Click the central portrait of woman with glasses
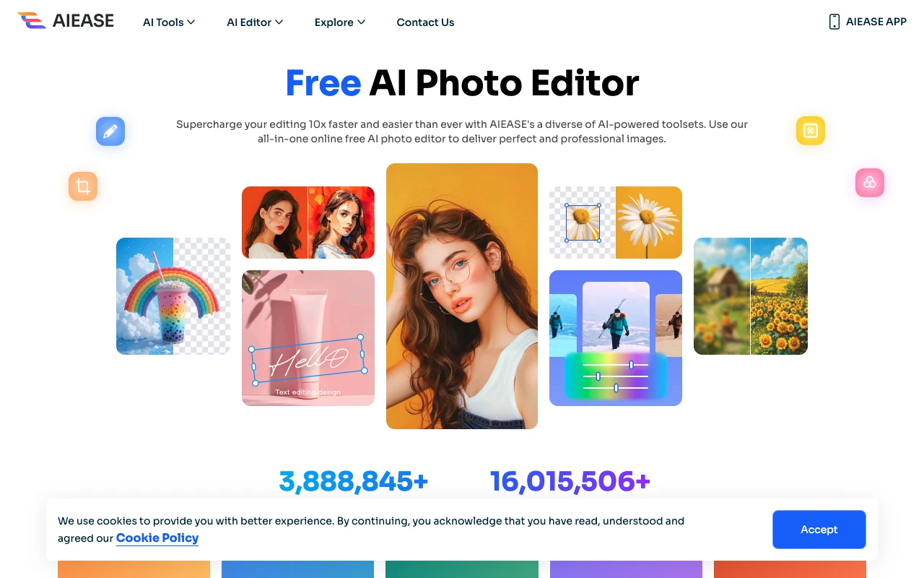 pyautogui.click(x=462, y=296)
